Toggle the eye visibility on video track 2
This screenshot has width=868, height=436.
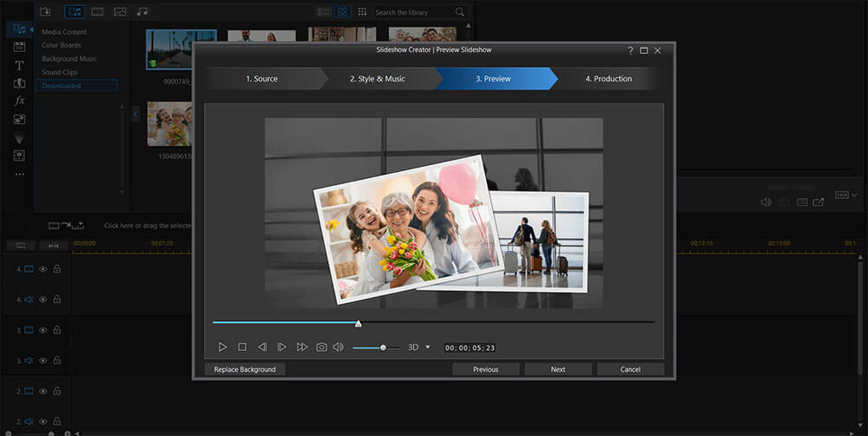pos(43,391)
